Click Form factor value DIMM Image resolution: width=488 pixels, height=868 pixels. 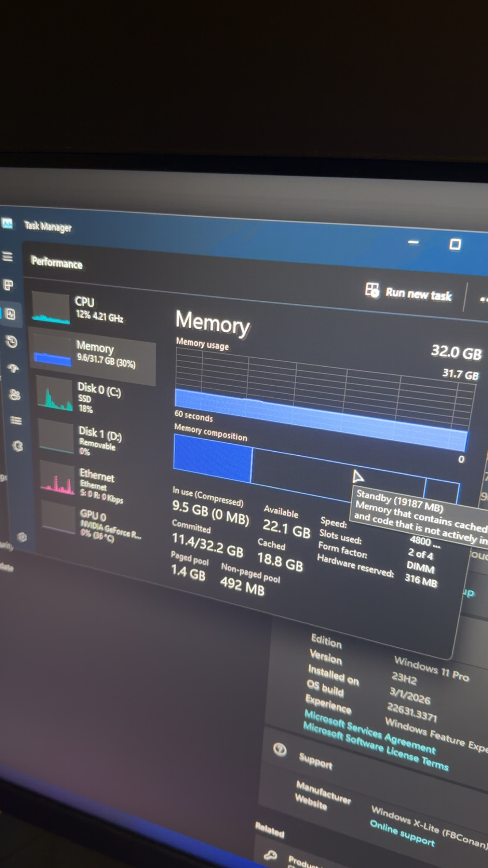pyautogui.click(x=420, y=567)
